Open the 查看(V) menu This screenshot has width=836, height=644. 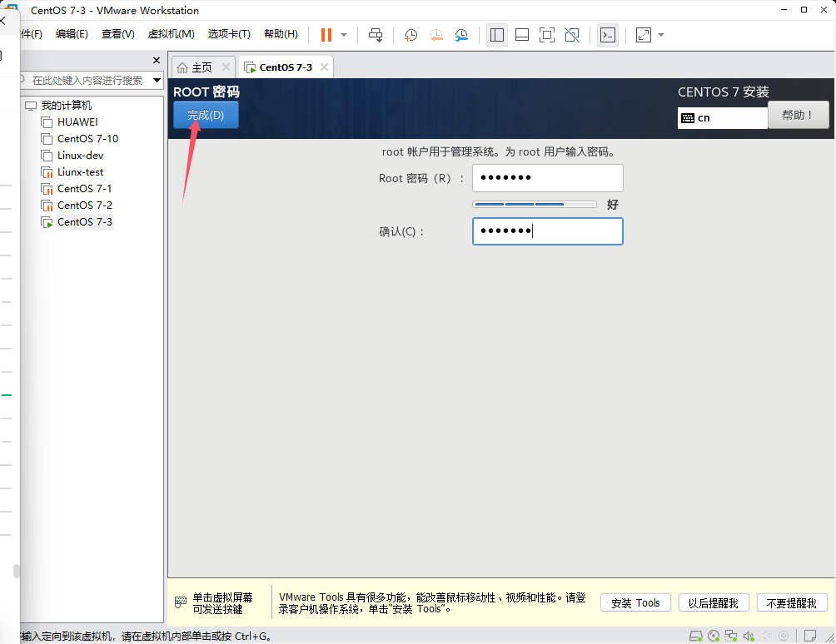pos(118,34)
